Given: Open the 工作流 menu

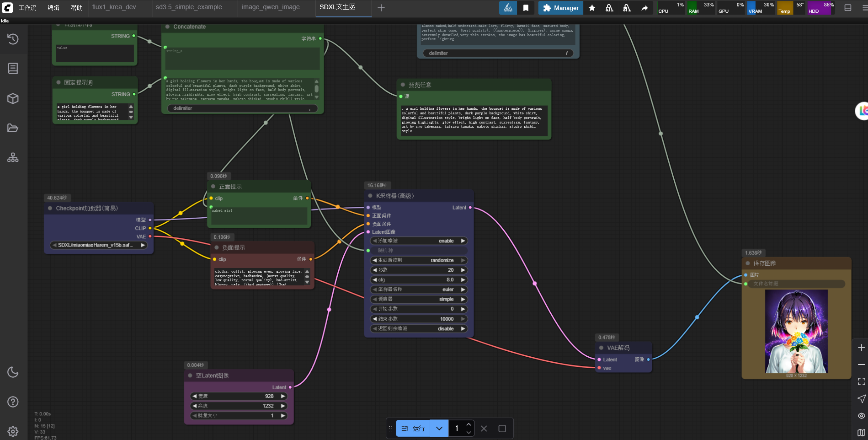Looking at the screenshot, I should [x=27, y=8].
